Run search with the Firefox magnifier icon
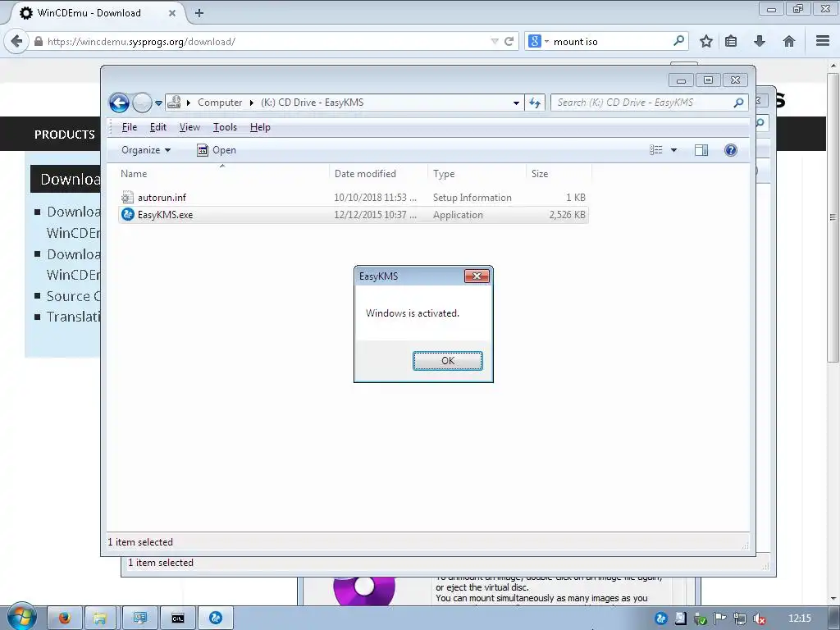840x630 pixels. tap(678, 41)
